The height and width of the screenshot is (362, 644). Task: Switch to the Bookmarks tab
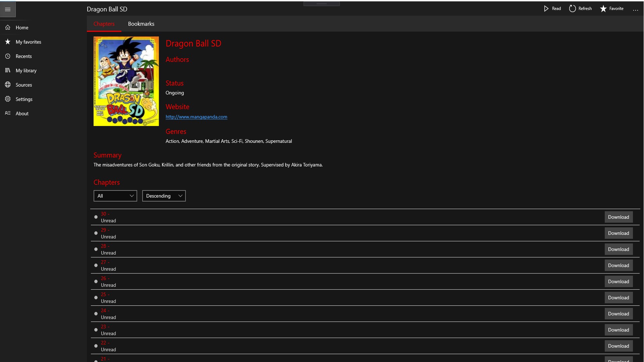141,24
